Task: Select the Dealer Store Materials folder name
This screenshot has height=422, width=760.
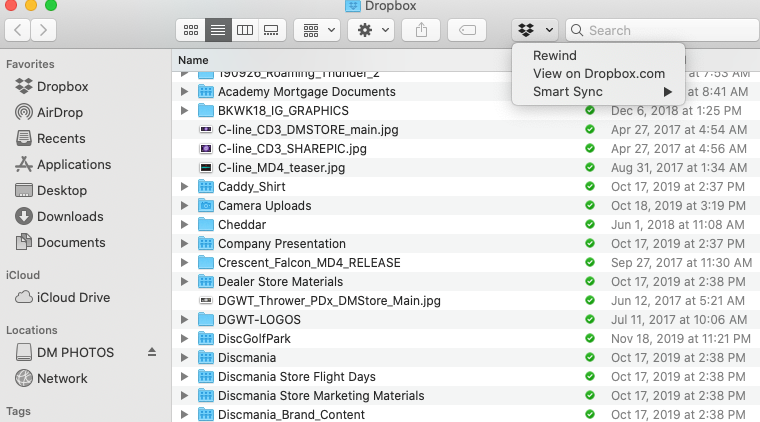Action: [x=280, y=281]
